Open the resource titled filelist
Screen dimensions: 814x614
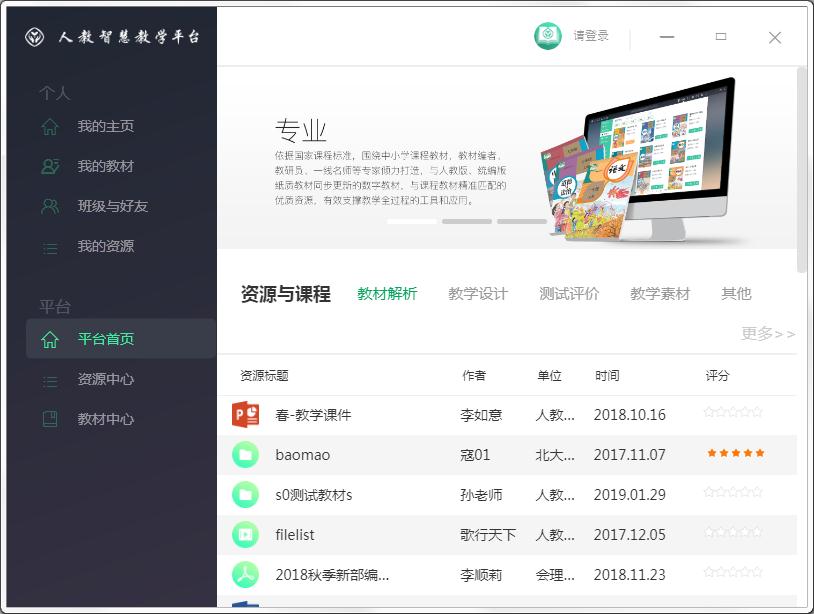(295, 535)
